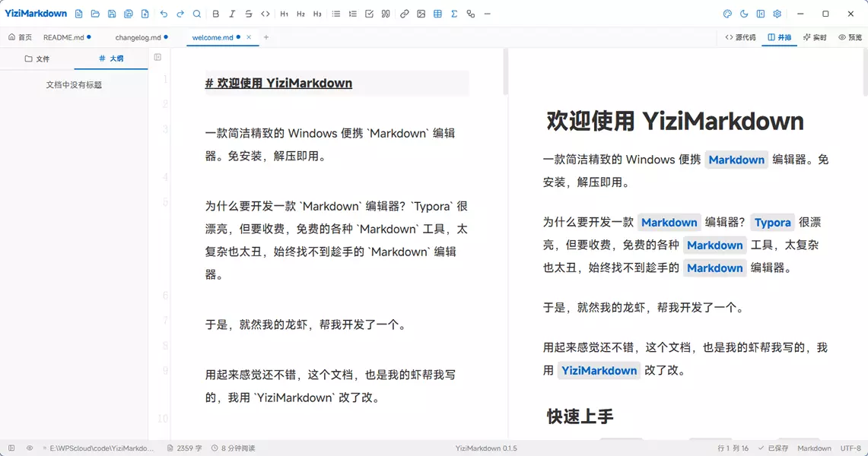Insert a heading level 1
868x456 pixels.
[x=284, y=14]
